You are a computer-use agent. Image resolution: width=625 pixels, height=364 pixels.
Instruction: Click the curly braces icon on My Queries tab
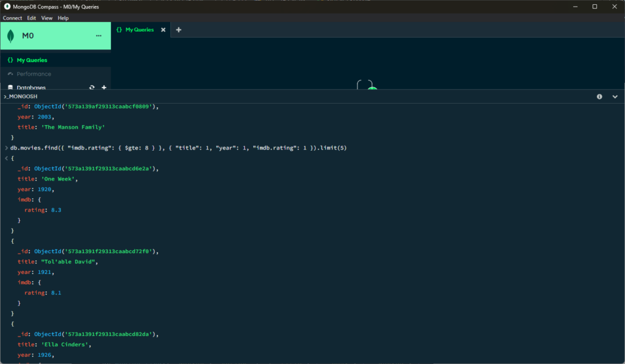pos(119,30)
